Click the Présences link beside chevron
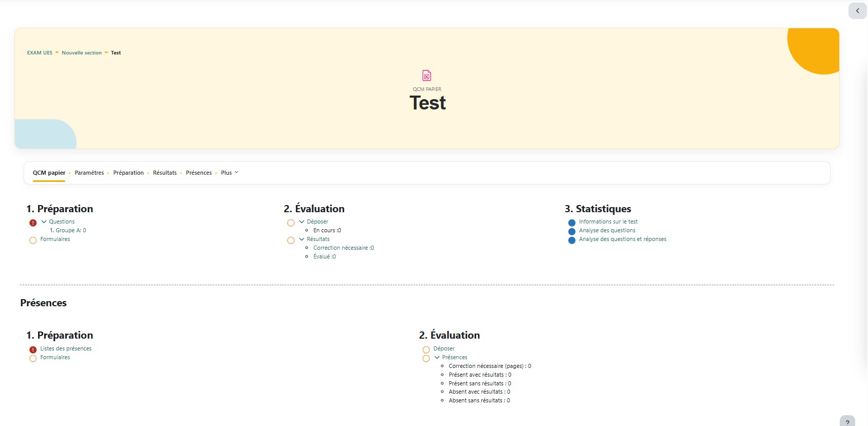This screenshot has width=868, height=426. 455,358
